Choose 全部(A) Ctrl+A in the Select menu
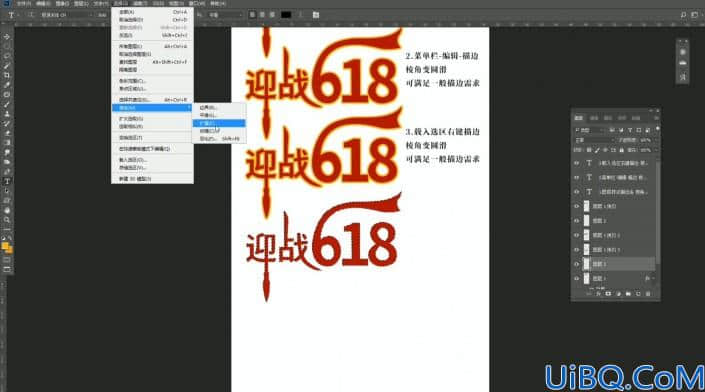Viewport: 705px width, 392px height. coord(152,12)
